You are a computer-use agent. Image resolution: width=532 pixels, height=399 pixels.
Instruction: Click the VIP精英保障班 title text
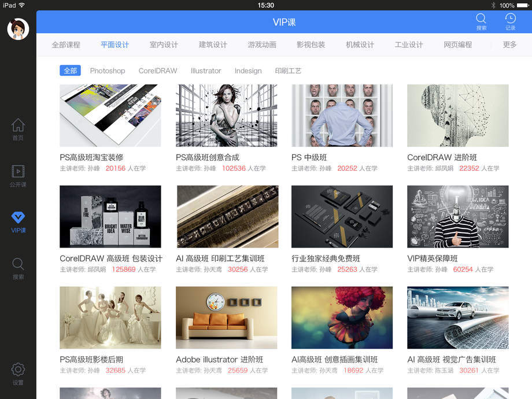click(x=433, y=258)
